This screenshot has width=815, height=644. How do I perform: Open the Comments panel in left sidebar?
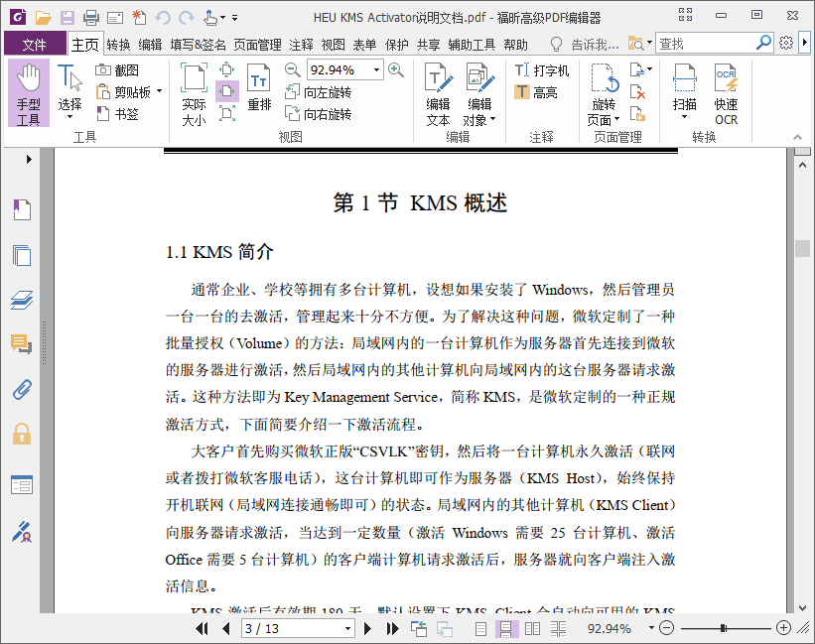coord(22,343)
